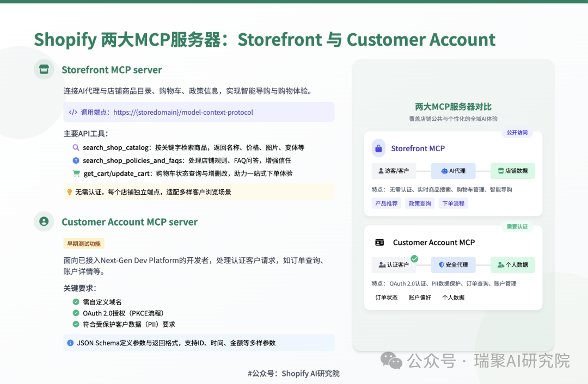Click the 早期测试功能 label
Screen dimensions: 588x384
(84, 244)
